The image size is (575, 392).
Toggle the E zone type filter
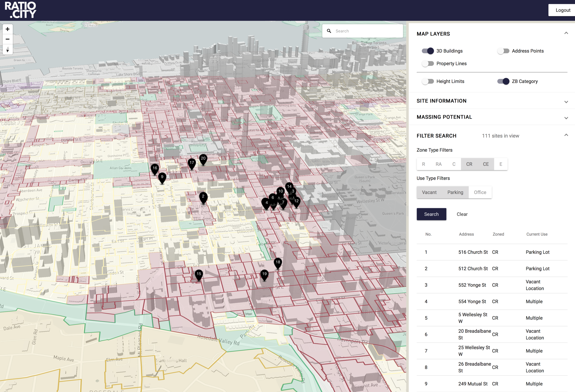pyautogui.click(x=501, y=164)
